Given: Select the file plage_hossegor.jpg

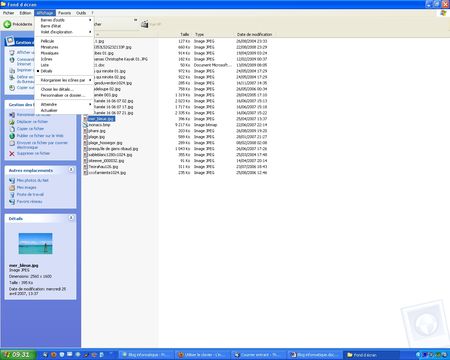Looking at the screenshot, I should pyautogui.click(x=105, y=143).
